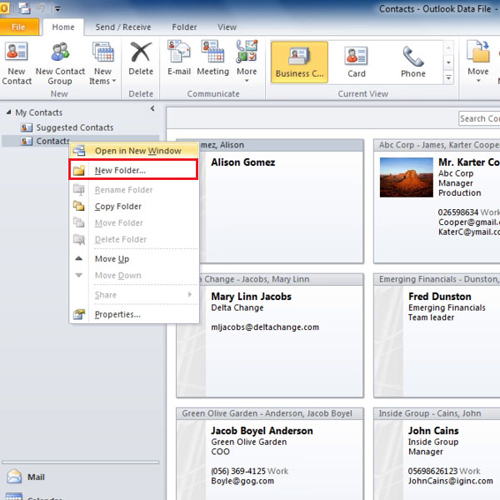Click mljacobs@deltachange.com email text
Screen dimensions: 500x500
pos(265,327)
